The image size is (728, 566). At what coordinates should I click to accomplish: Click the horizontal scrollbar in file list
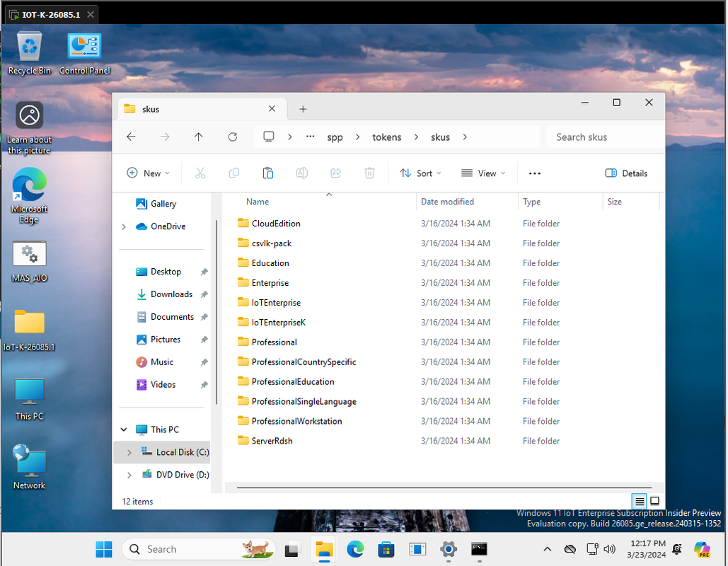(444, 487)
